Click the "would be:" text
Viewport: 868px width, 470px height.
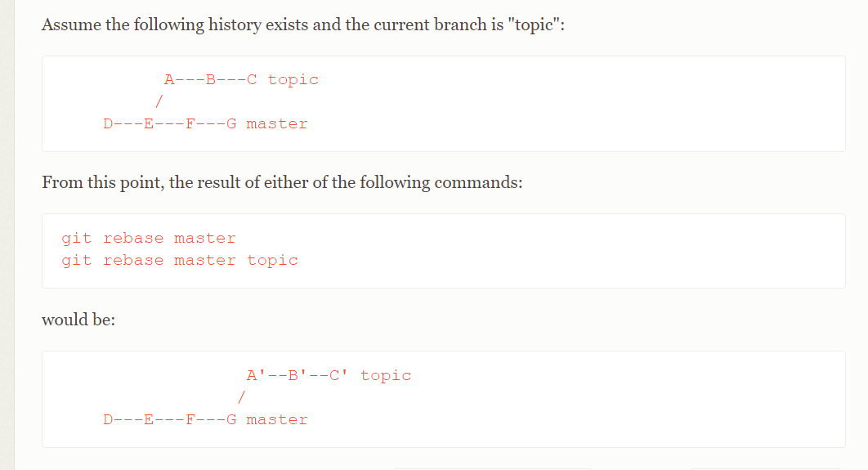tap(78, 320)
